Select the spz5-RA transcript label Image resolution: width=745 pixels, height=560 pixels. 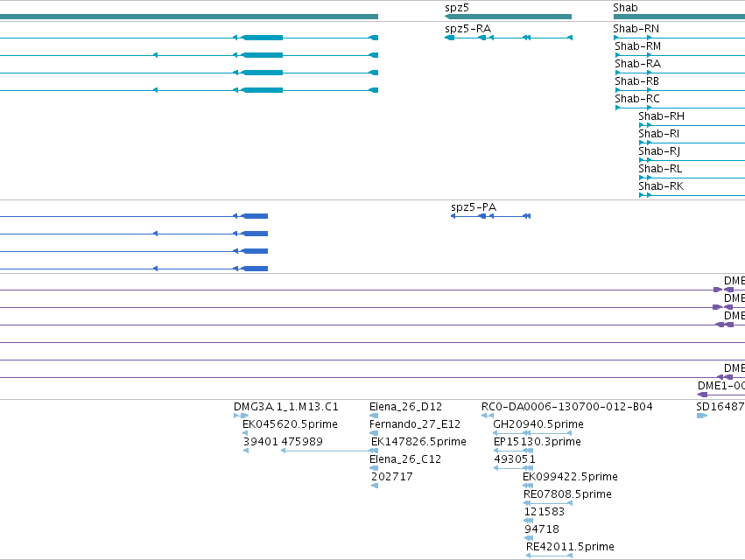467,29
